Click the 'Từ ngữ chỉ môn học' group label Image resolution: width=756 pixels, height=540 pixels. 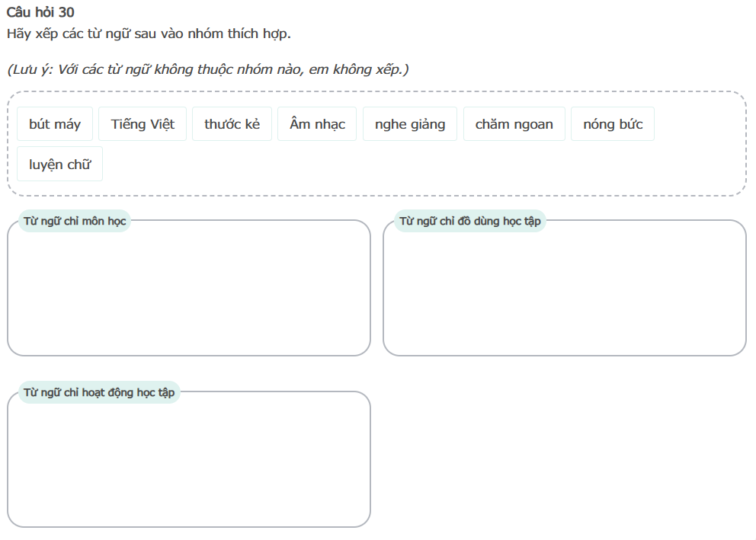[x=75, y=221]
